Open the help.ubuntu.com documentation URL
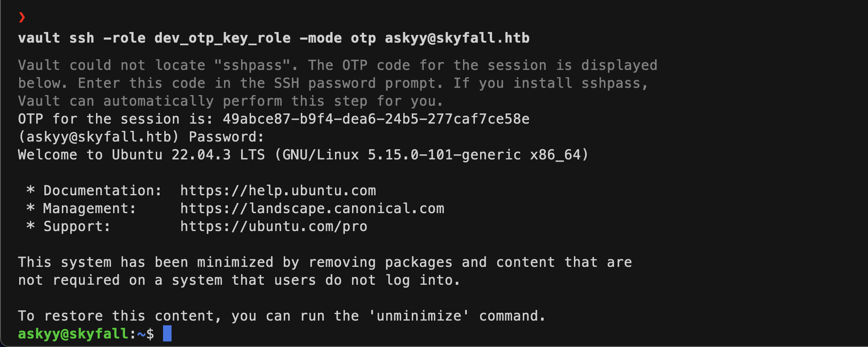Screen dimensions: 868x347 pyautogui.click(x=278, y=191)
